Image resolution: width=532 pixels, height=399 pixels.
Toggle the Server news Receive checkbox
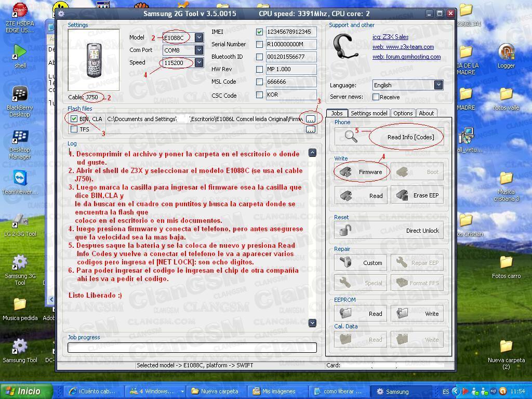pyautogui.click(x=376, y=97)
